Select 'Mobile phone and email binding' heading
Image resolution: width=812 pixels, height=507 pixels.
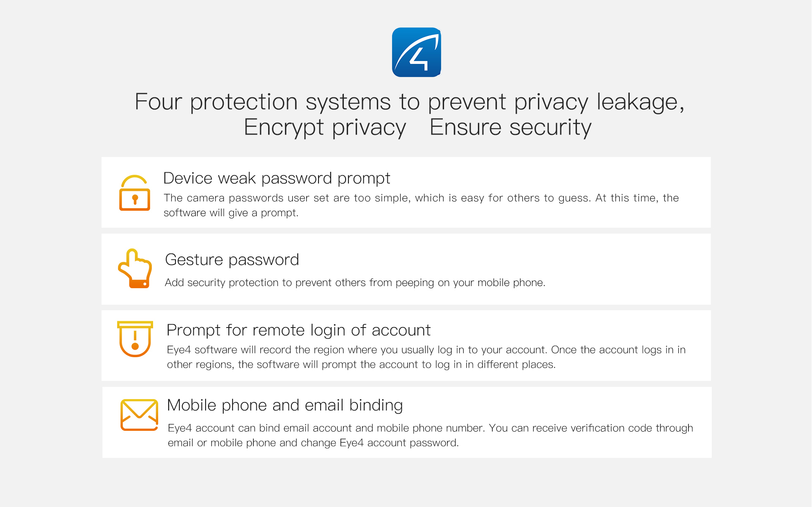tap(285, 405)
